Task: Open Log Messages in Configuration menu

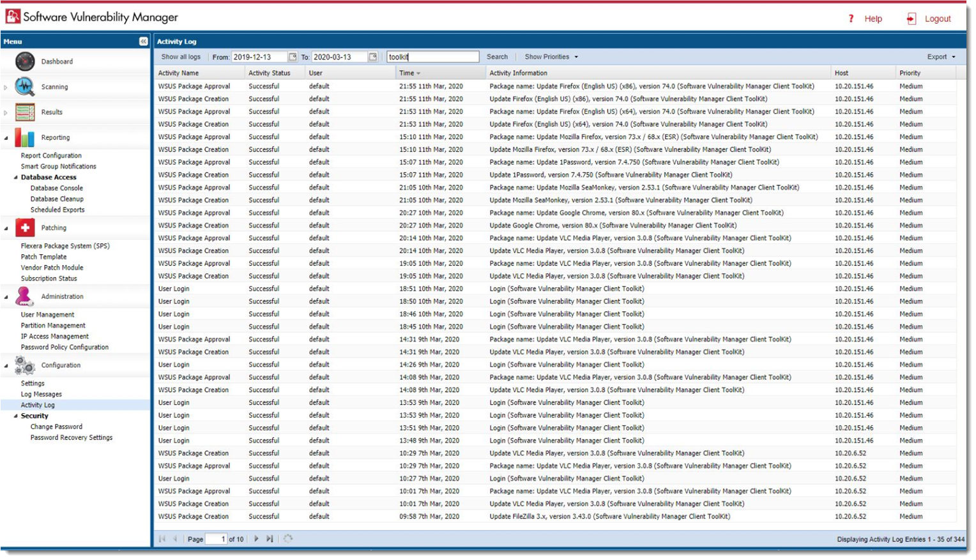Action: pyautogui.click(x=42, y=395)
